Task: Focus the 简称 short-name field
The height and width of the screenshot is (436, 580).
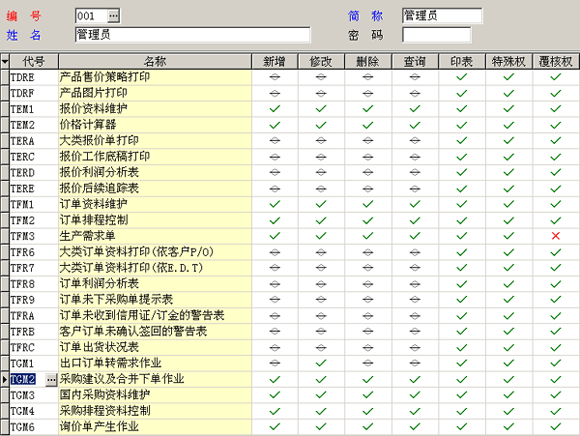Action: click(442, 16)
